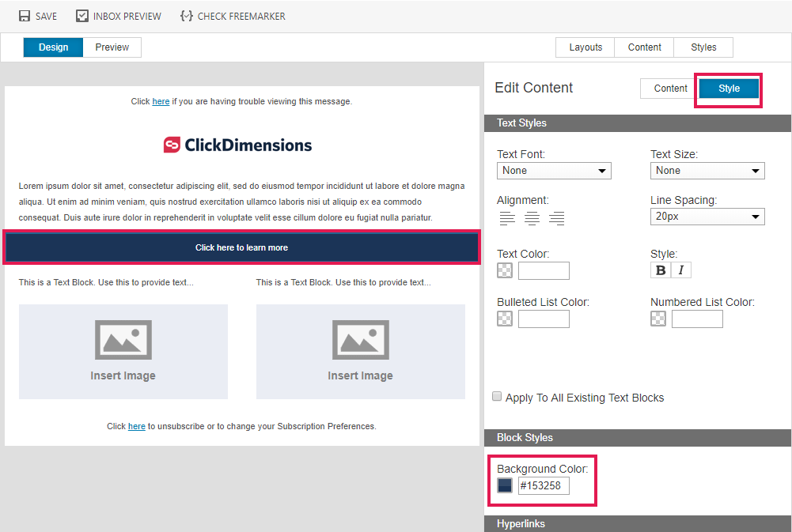The image size is (792, 532).
Task: Click the #153258 background color input field
Action: coord(544,485)
